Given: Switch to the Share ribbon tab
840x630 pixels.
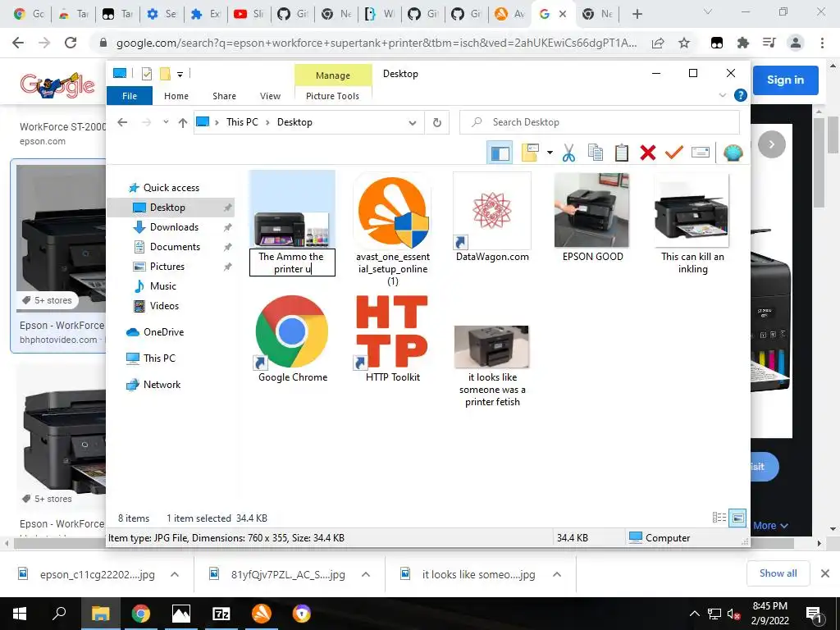Looking at the screenshot, I should tap(224, 96).
